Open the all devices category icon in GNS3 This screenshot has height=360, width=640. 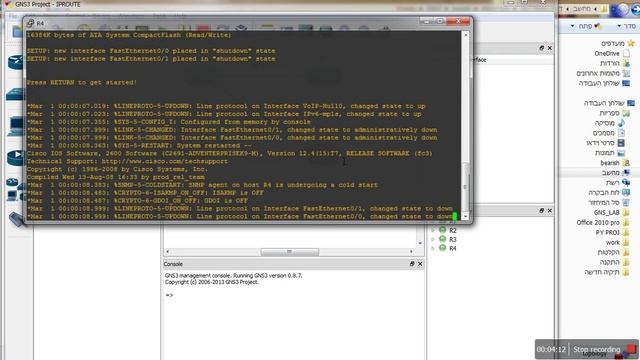(16, 190)
